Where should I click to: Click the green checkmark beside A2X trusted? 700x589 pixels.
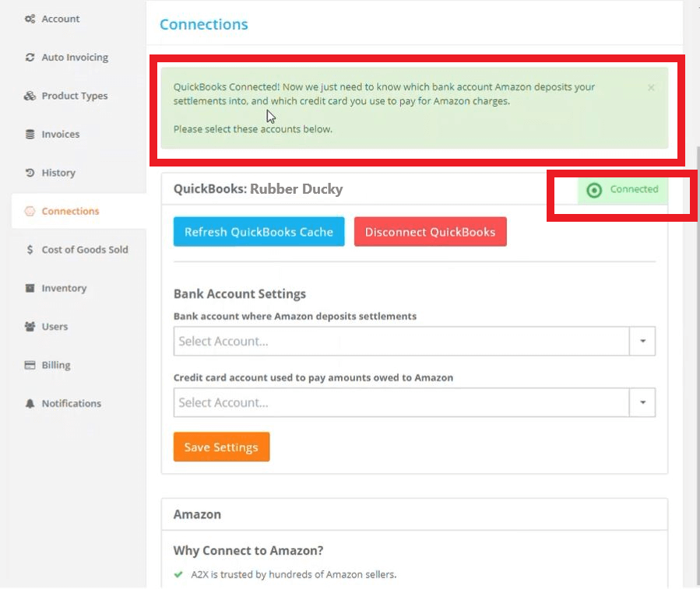178,574
